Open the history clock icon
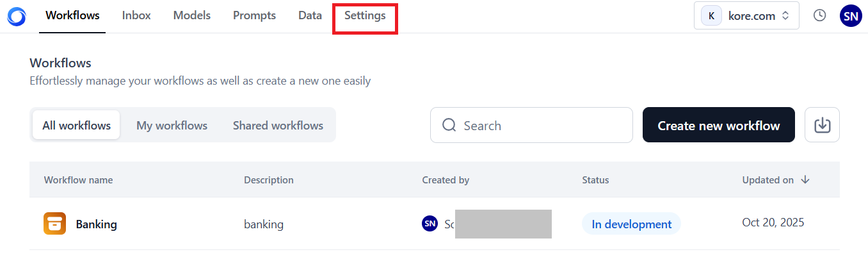Image resolution: width=868 pixels, height=268 pixels. click(x=820, y=16)
